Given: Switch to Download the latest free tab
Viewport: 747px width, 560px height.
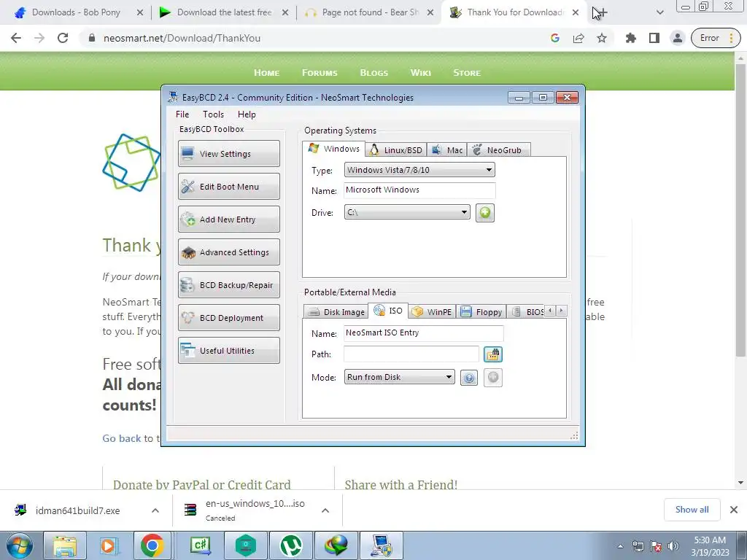Looking at the screenshot, I should pyautogui.click(x=224, y=12).
